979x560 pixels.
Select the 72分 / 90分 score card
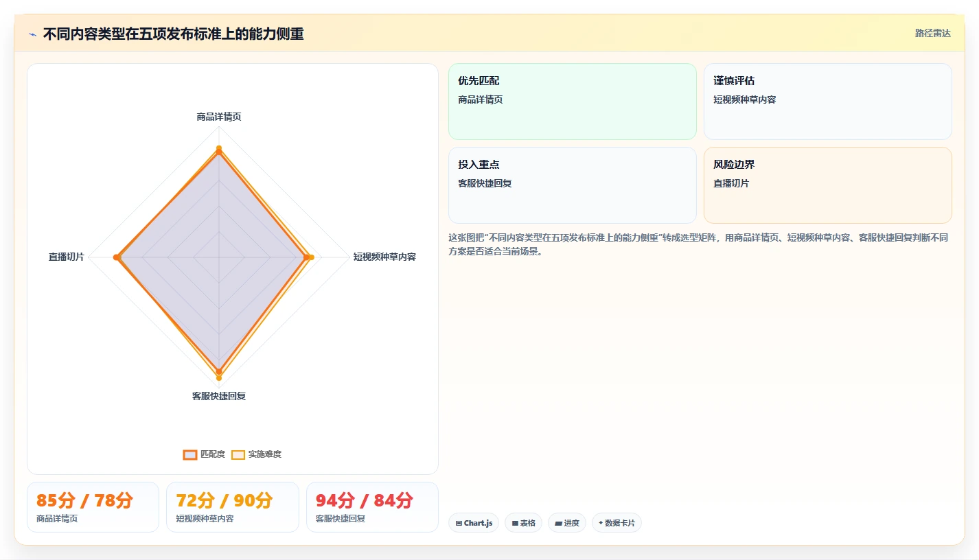point(233,507)
